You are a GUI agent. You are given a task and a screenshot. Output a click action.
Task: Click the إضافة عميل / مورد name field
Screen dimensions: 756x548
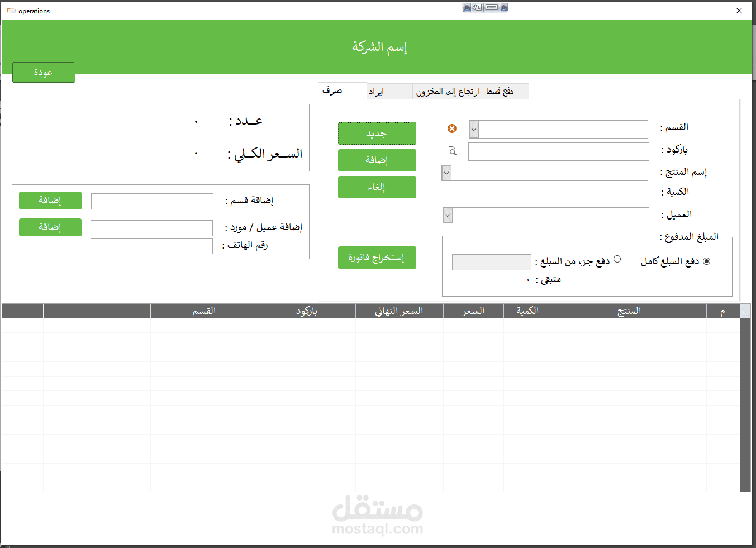tap(151, 228)
